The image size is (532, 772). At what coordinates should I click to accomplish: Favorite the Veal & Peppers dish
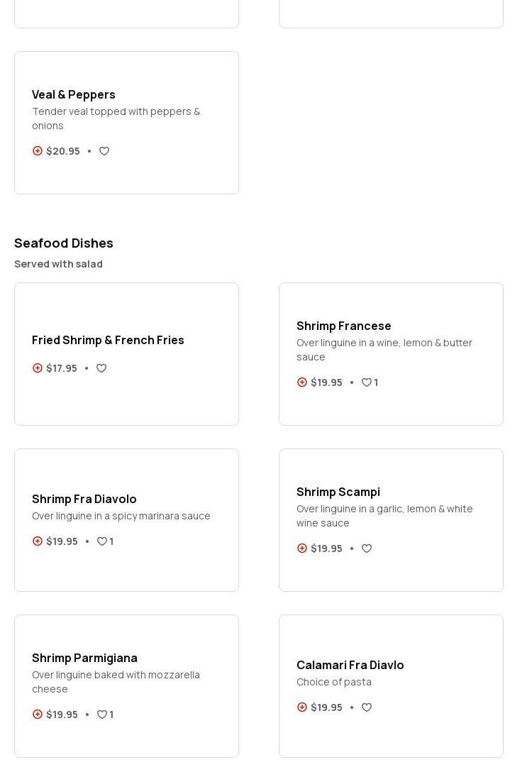pos(104,151)
